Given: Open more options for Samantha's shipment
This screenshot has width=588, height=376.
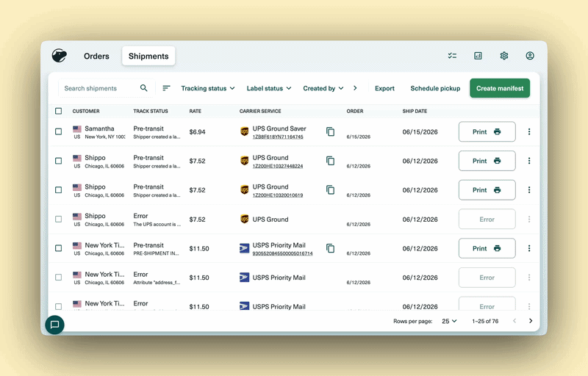Looking at the screenshot, I should tap(529, 131).
